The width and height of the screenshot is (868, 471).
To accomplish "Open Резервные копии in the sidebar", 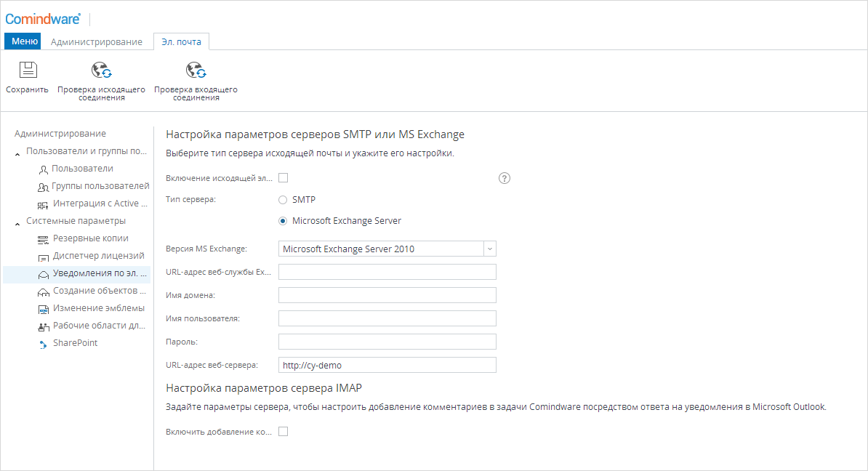I will pos(91,238).
